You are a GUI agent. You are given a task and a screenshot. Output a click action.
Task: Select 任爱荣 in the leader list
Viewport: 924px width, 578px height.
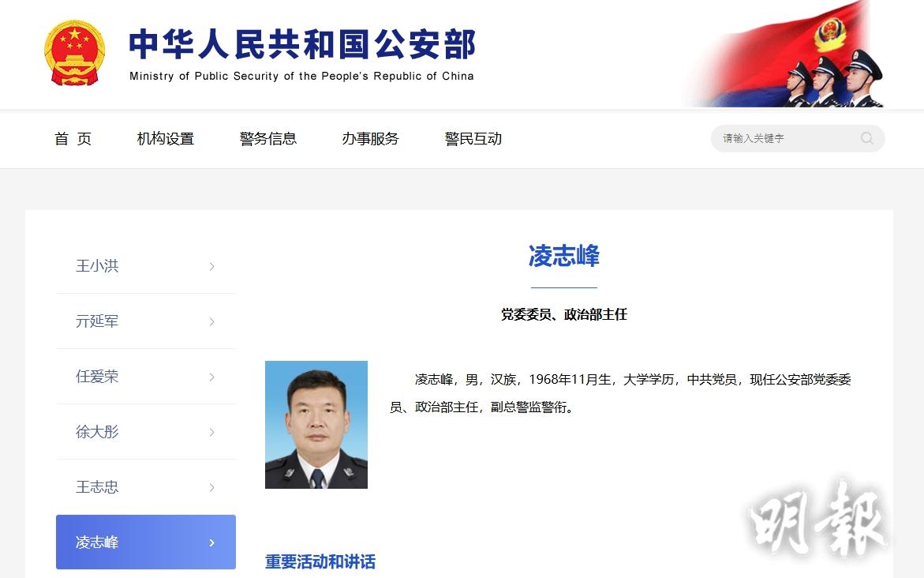coord(145,377)
